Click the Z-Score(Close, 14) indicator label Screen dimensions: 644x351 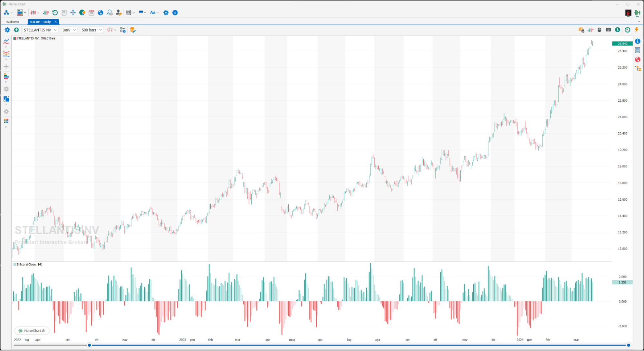pos(28,265)
